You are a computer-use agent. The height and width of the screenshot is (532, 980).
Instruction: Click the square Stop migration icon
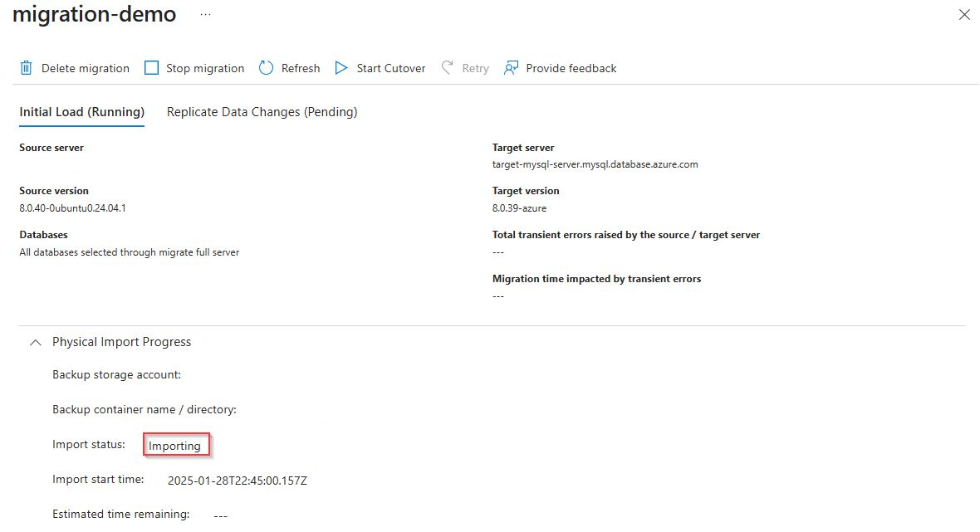[x=151, y=68]
